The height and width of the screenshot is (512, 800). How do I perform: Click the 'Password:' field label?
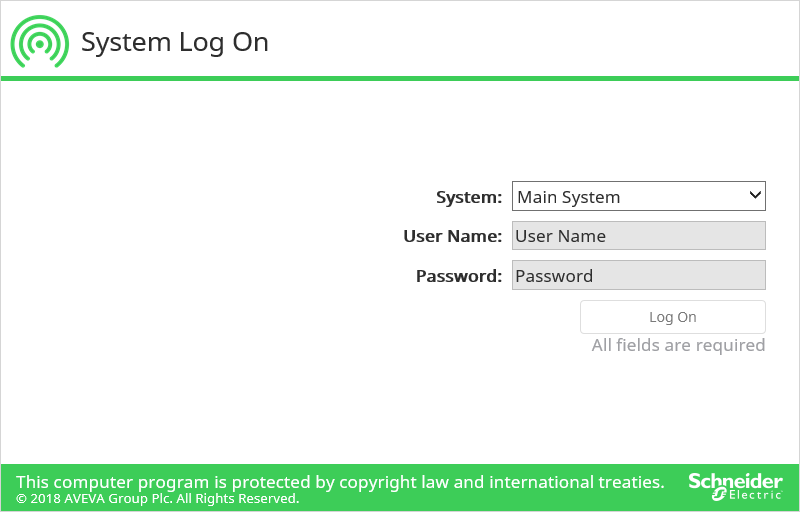(x=458, y=275)
